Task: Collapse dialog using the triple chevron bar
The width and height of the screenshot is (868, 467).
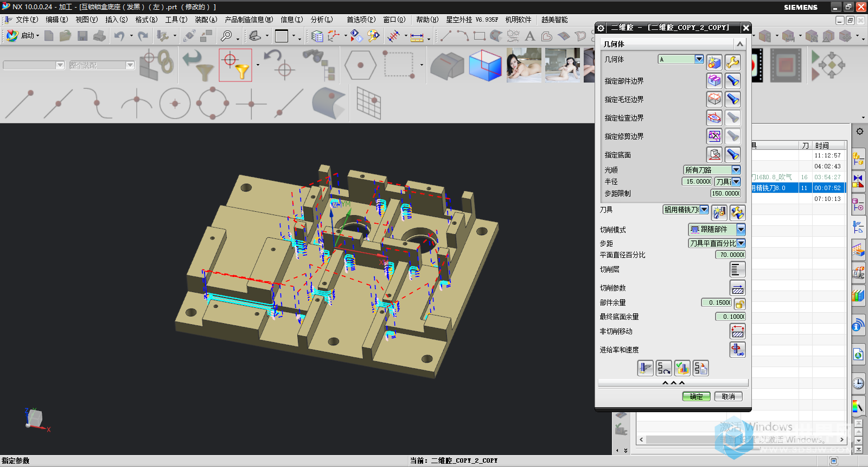Action: click(673, 383)
